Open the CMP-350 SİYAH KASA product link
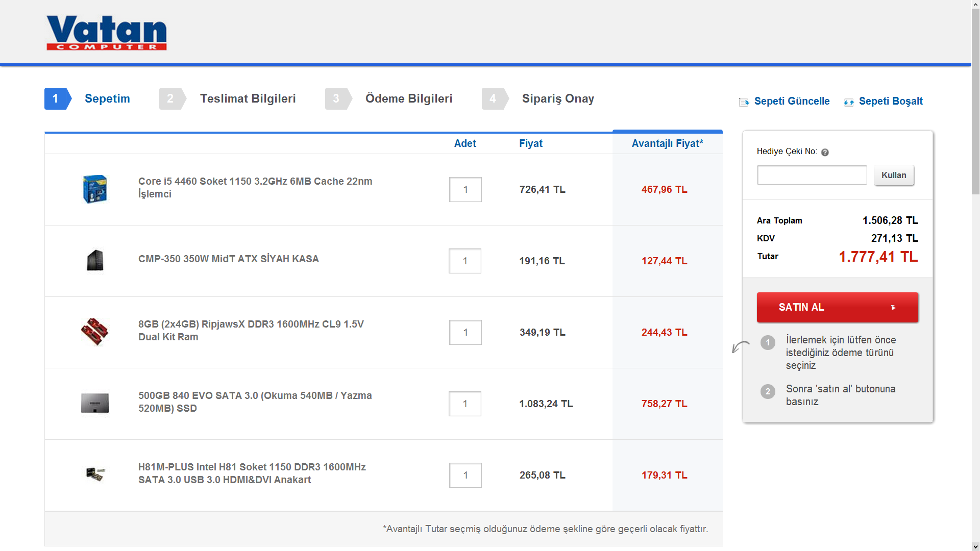Image resolution: width=980 pixels, height=551 pixels. tap(228, 259)
